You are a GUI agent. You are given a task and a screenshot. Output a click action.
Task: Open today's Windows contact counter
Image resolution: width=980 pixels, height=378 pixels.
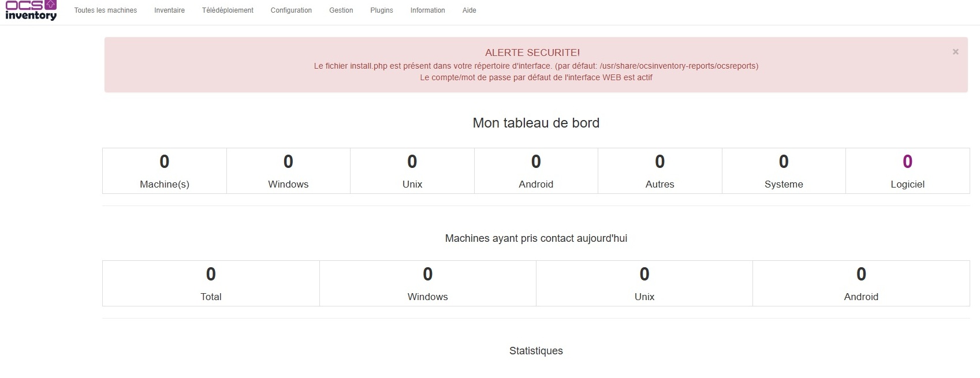click(x=427, y=283)
